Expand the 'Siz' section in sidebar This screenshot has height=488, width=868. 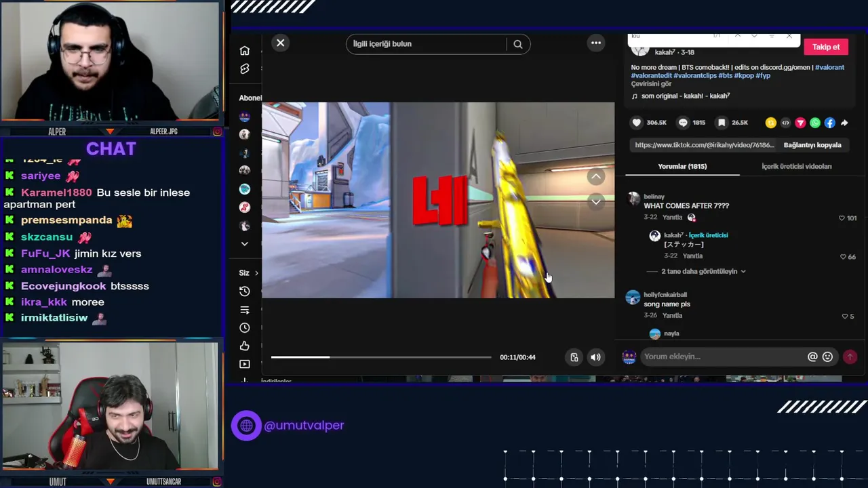click(x=248, y=272)
